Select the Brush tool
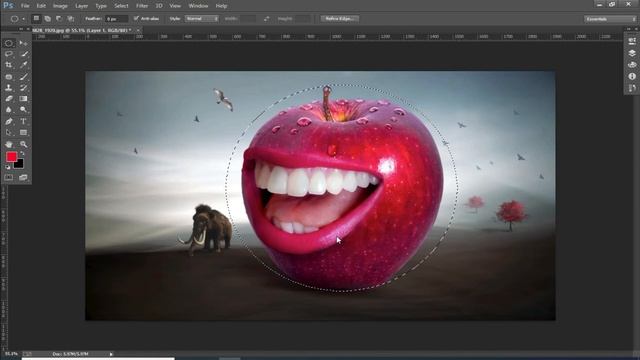 [x=23, y=76]
